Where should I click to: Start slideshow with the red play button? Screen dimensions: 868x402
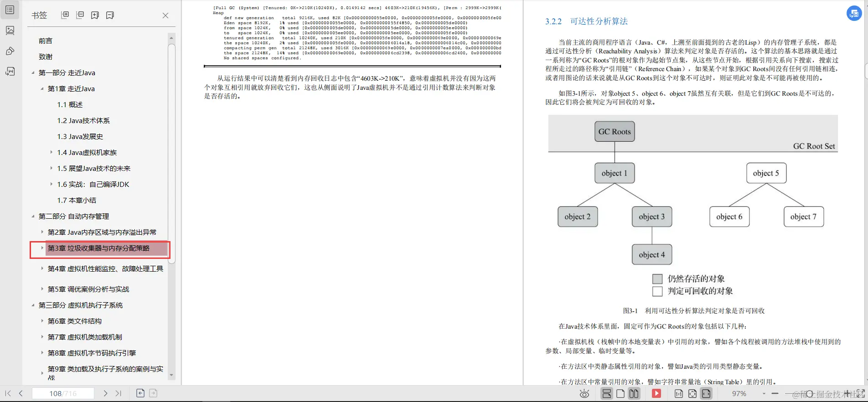(x=656, y=394)
